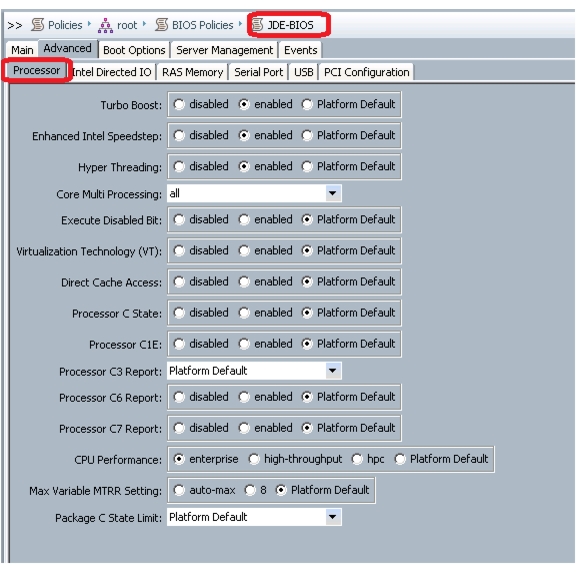The width and height of the screenshot is (584, 573).
Task: Click the Policies breadcrumb icon
Action: tap(38, 25)
